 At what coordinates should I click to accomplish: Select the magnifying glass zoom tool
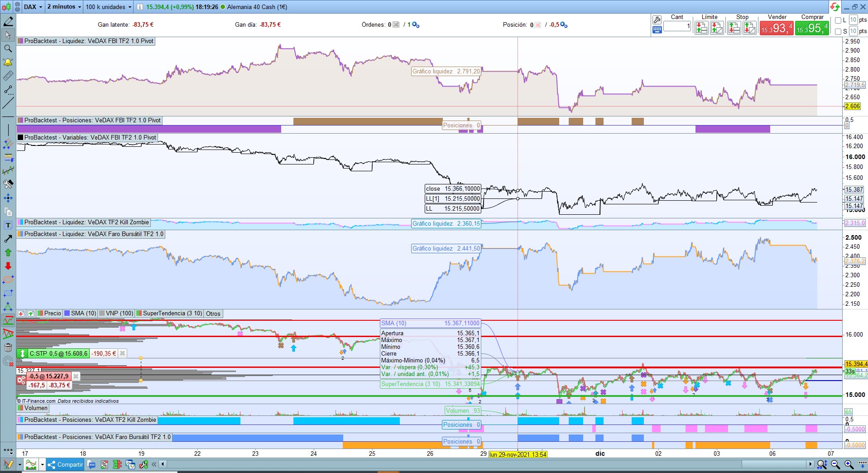click(8, 48)
